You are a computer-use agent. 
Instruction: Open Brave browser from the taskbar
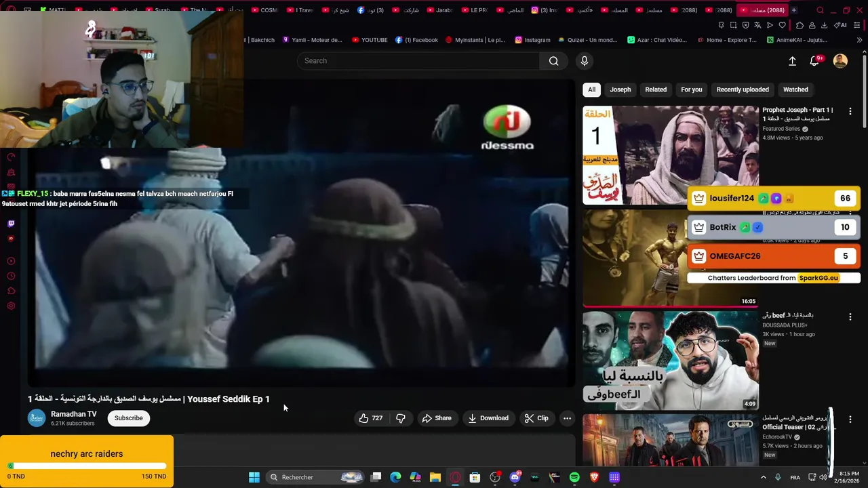point(594,477)
